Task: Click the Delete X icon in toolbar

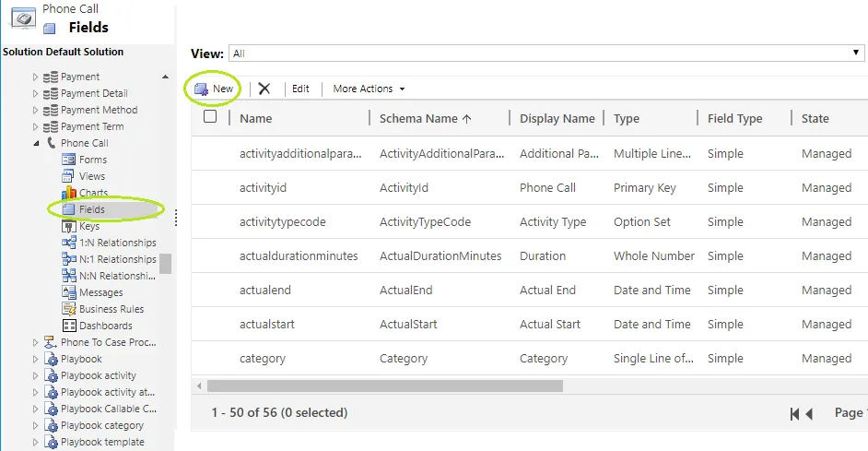Action: [264, 89]
